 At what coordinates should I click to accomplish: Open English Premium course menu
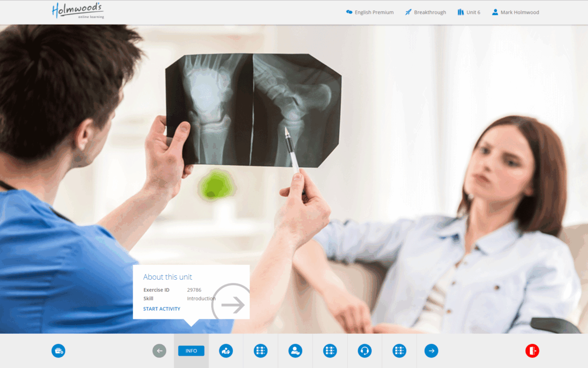370,13
